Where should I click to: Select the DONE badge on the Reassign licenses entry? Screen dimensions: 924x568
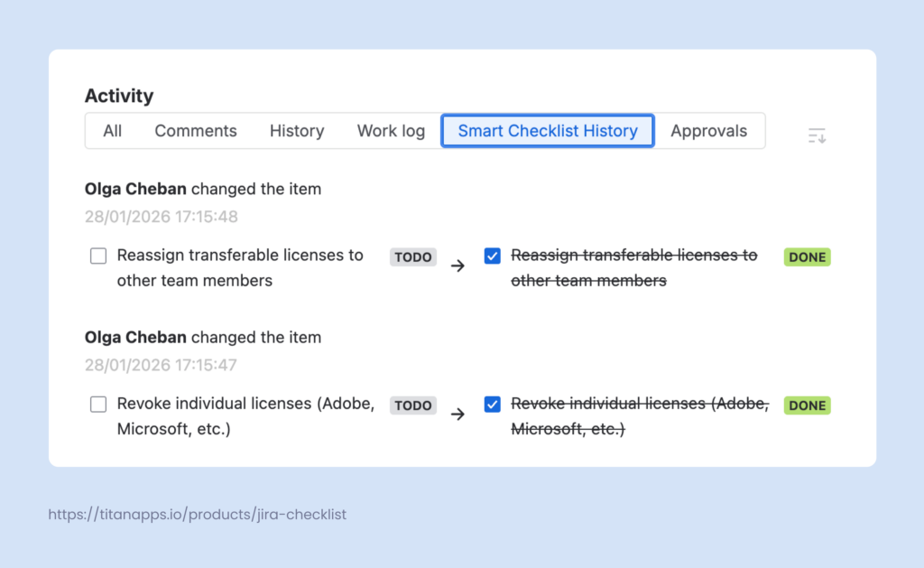pyautogui.click(x=807, y=256)
